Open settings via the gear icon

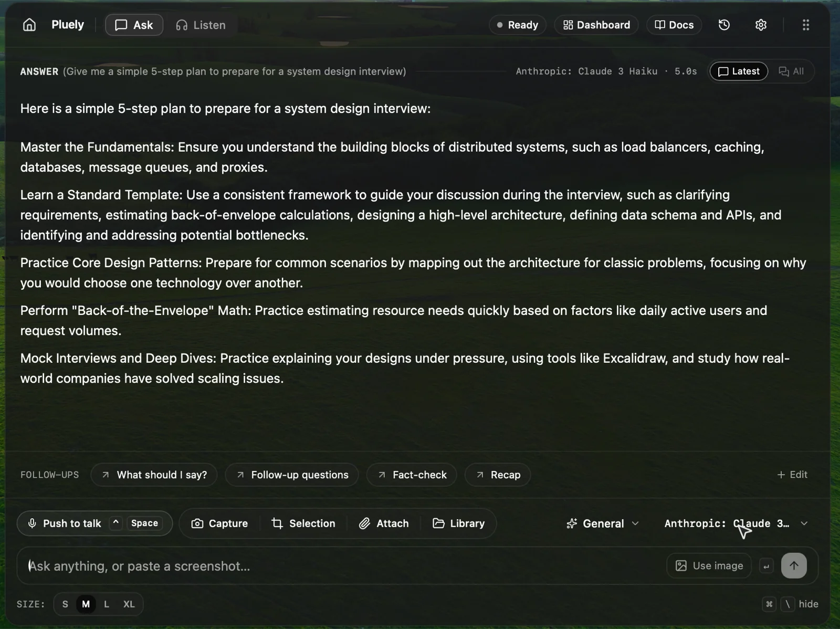[761, 25]
